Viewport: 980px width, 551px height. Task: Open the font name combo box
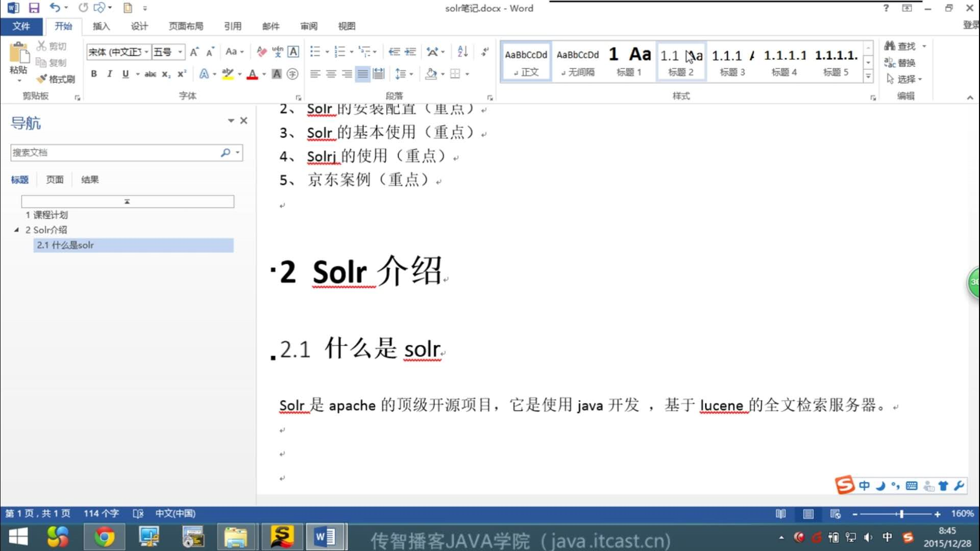tap(118, 52)
